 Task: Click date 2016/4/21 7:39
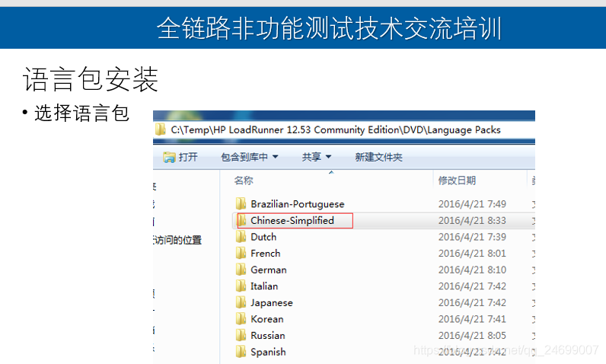point(472,237)
